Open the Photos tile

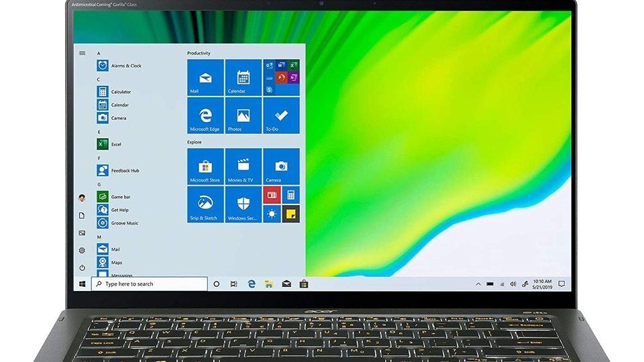click(x=243, y=115)
